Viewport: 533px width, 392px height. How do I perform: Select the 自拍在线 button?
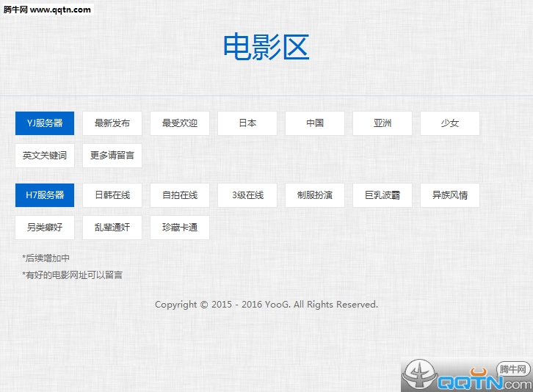(x=180, y=195)
